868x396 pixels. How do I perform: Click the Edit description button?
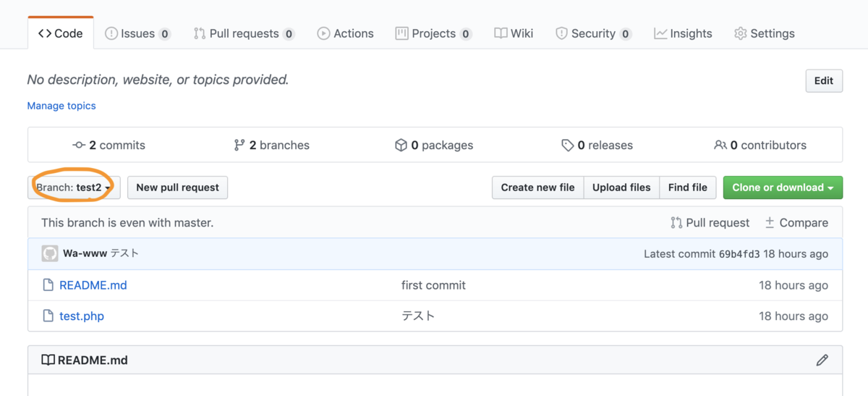(824, 80)
